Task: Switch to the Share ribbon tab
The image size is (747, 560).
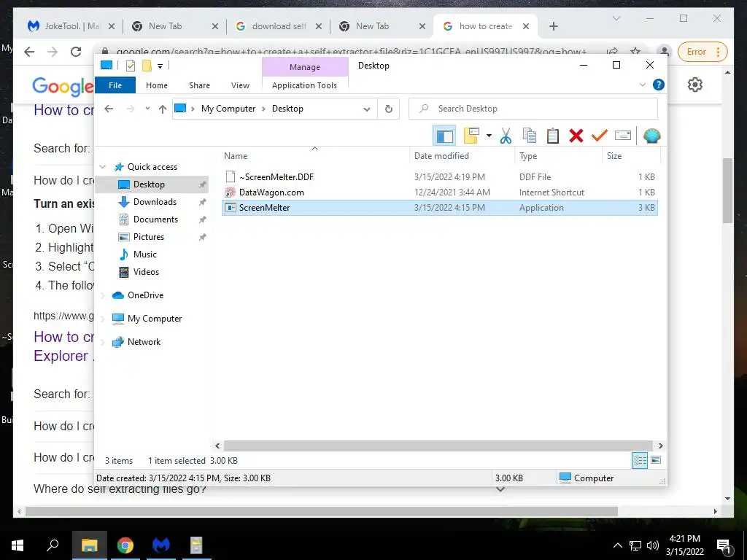Action: (199, 85)
